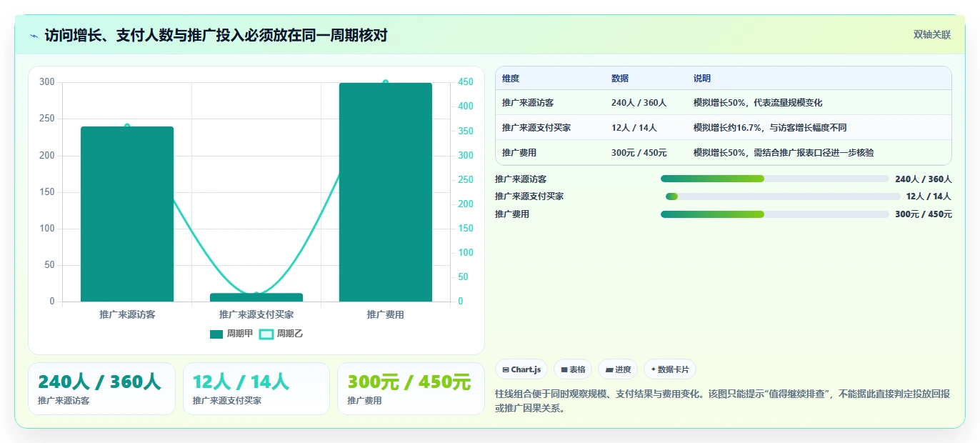This screenshot has height=443, width=980.
Task: Click the right axis value 450
Action: tap(466, 82)
